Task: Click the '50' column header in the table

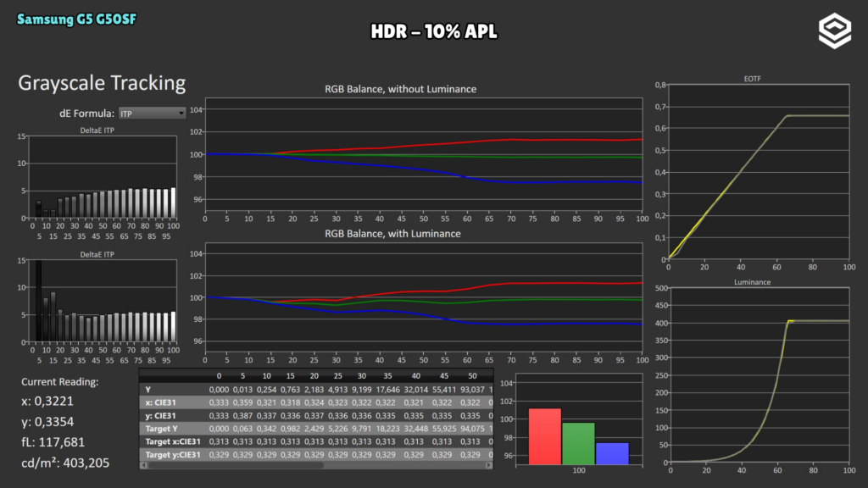Action: pos(472,376)
